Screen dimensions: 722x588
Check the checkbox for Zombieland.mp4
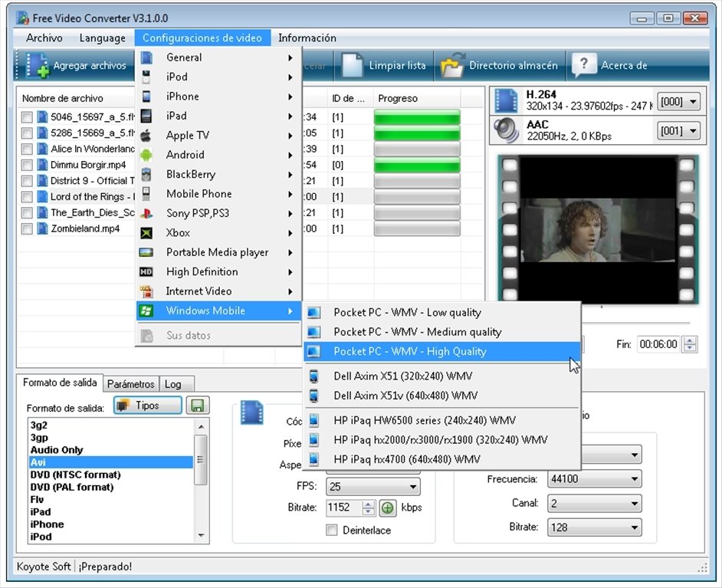pos(27,228)
